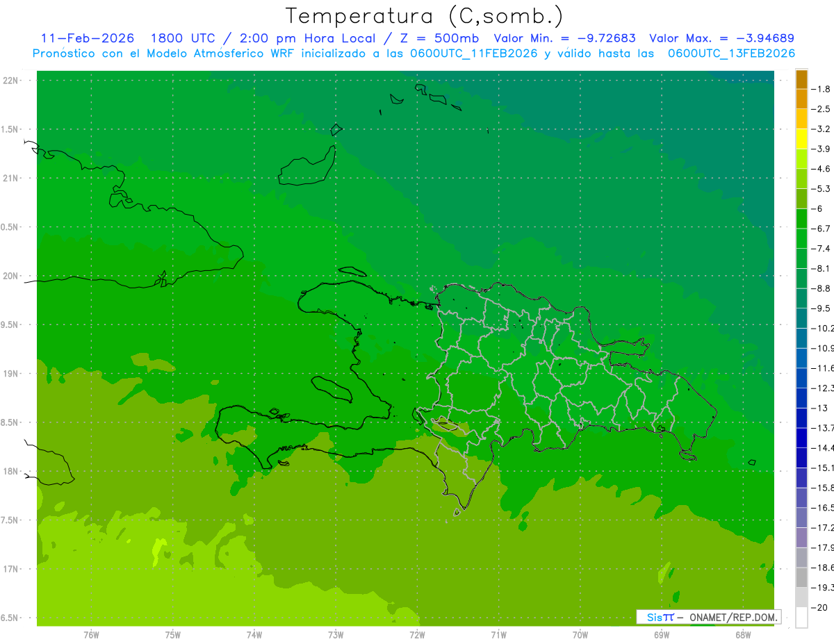Click the '-13' colorbar label

(x=819, y=408)
